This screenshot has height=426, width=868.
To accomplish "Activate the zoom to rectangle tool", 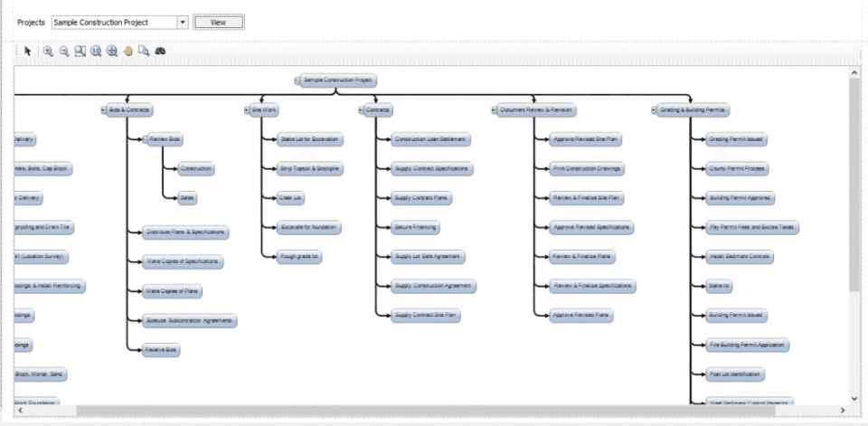I will click(80, 52).
